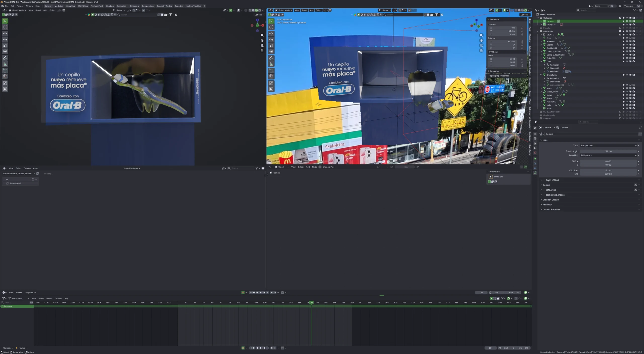The width and height of the screenshot is (644, 354).
Task: Select the Add Cube tool in the left viewport toolbar
Action: (x=5, y=71)
